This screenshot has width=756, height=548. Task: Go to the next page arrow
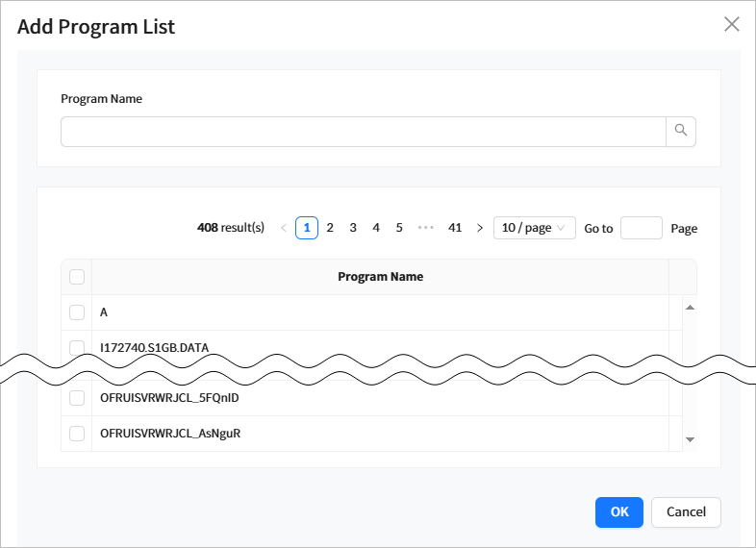click(x=480, y=228)
